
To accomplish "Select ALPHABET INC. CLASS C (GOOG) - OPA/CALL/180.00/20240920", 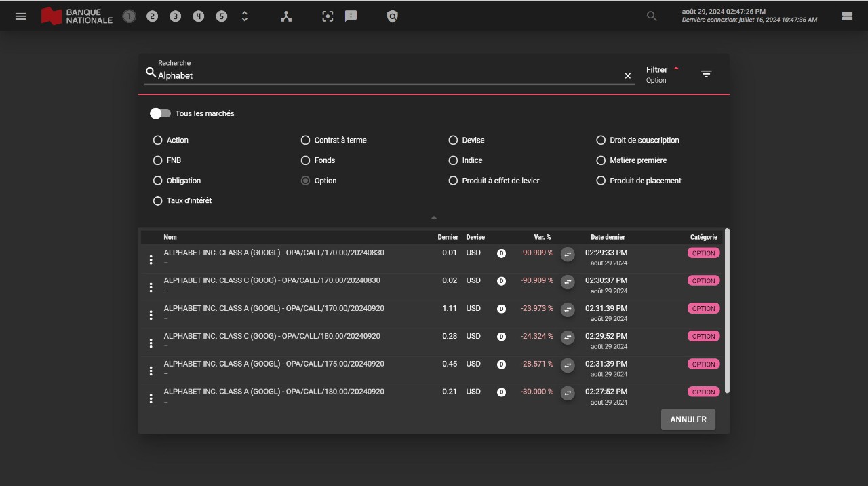I will pos(272,336).
